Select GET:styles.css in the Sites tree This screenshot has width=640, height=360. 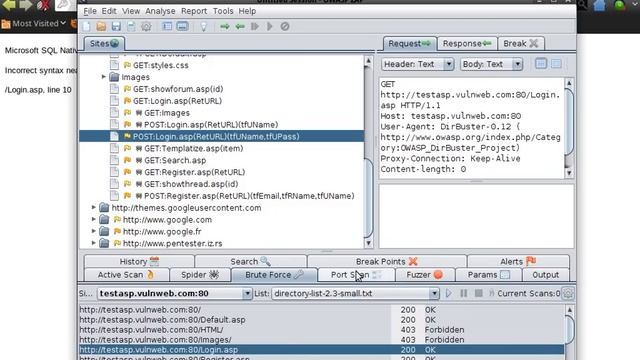(161, 65)
